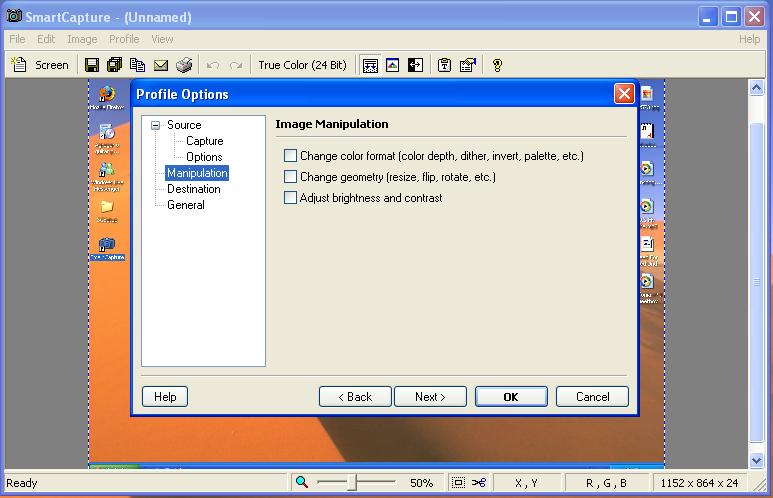Click the selection rectangle icon in status bar
The image size is (773, 498).
pyautogui.click(x=458, y=482)
